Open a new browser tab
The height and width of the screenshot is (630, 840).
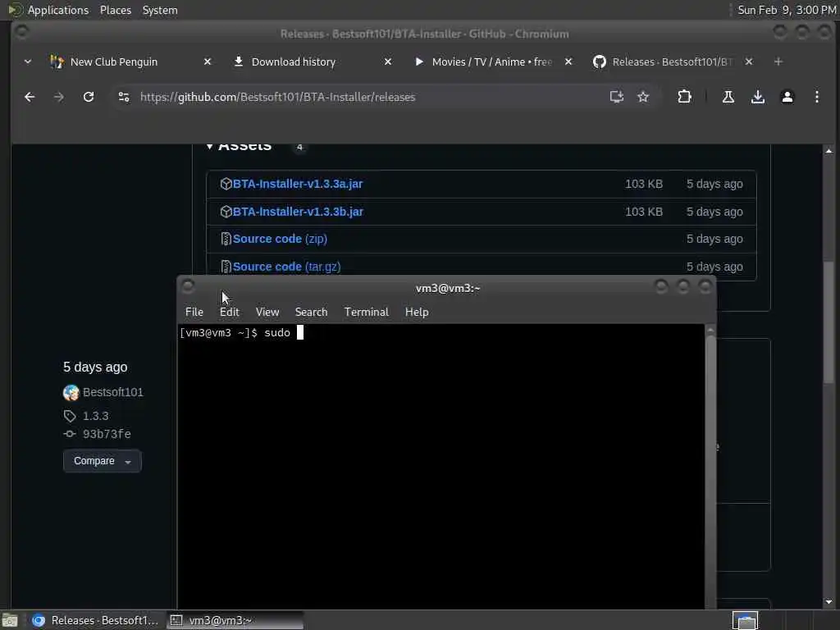tap(778, 62)
